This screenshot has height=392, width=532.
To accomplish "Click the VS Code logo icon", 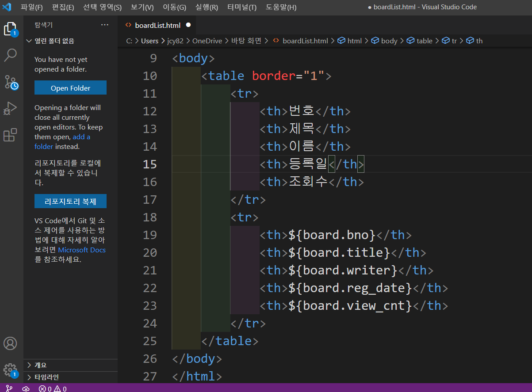I will click(x=7, y=7).
